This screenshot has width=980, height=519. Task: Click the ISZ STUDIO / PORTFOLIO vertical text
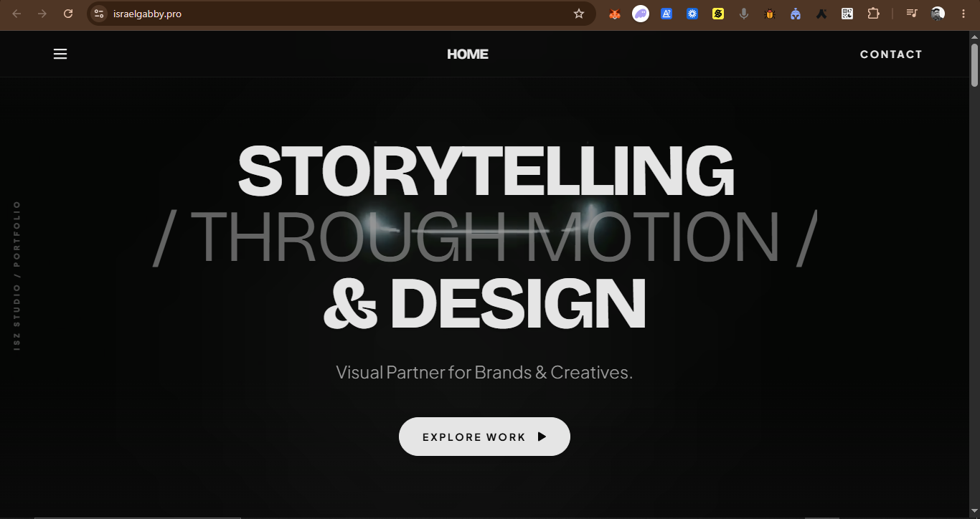coord(17,276)
